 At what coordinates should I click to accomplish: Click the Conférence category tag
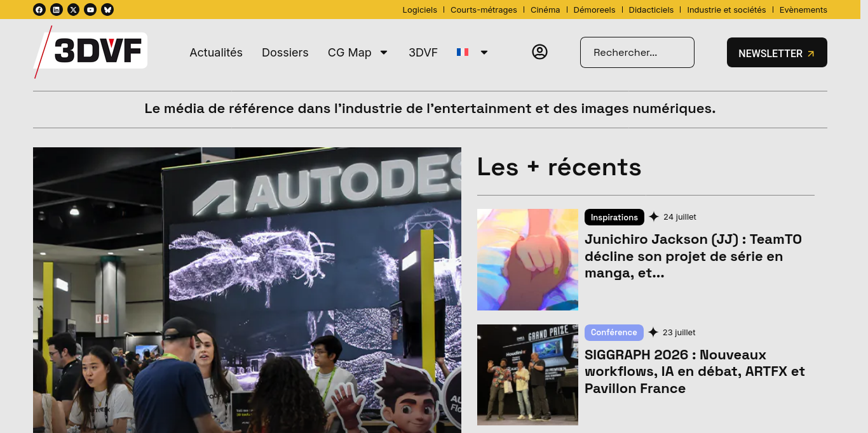[x=614, y=333]
